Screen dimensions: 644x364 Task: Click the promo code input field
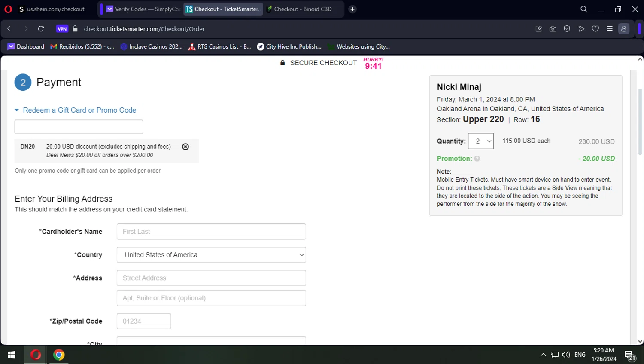click(x=79, y=127)
